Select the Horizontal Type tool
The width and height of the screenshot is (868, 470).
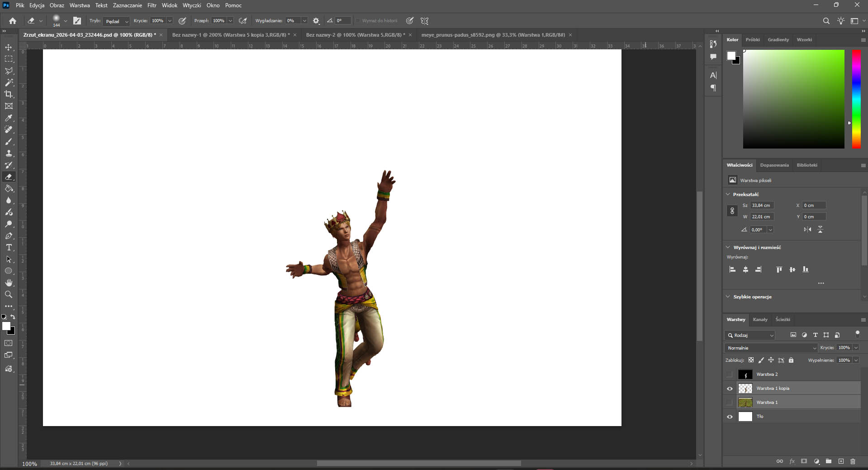[x=9, y=248]
